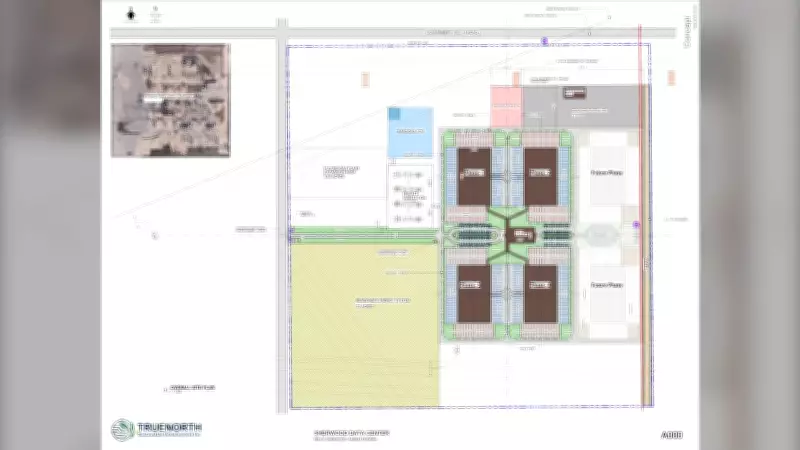Select the bottom-right brown building
800x450 pixels.
(x=541, y=294)
